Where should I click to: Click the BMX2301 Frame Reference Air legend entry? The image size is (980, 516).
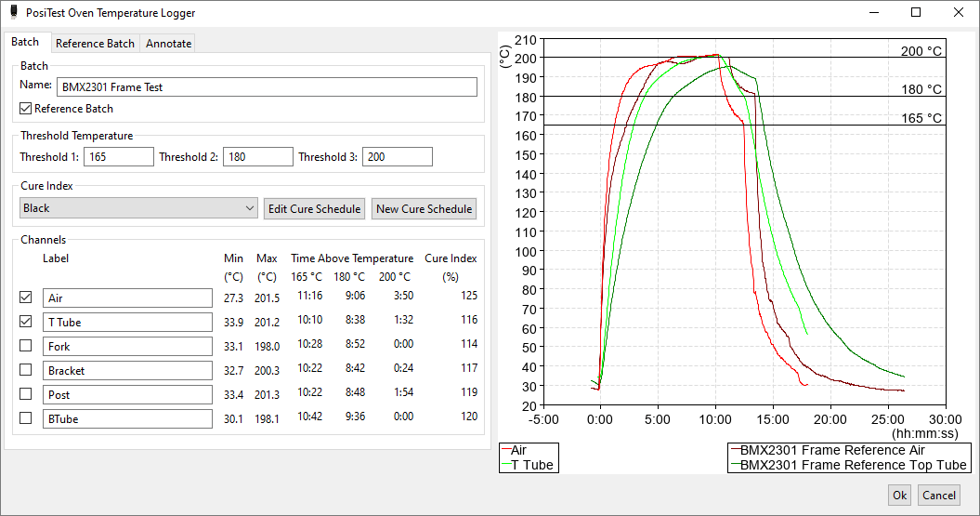828,450
